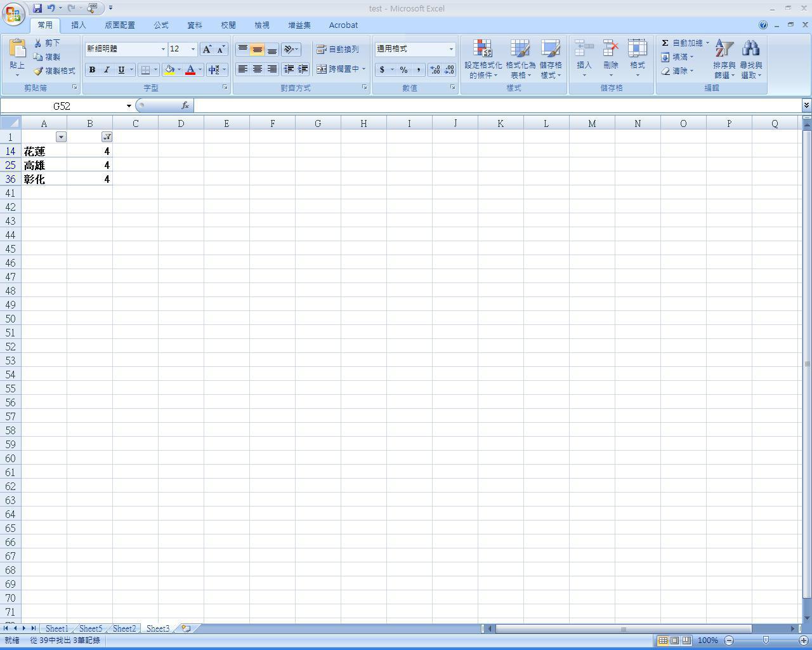Image resolution: width=812 pixels, height=650 pixels.
Task: Align text to the right
Action: coord(272,69)
